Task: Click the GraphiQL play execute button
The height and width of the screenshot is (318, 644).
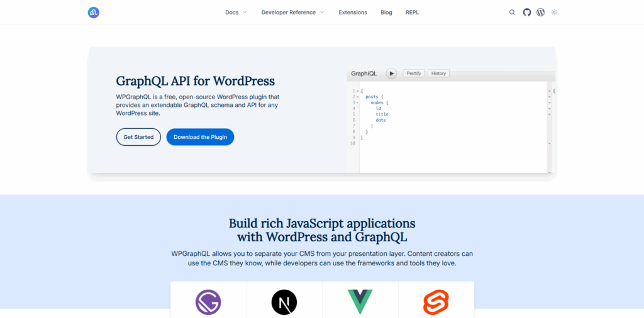Action: pyautogui.click(x=391, y=74)
